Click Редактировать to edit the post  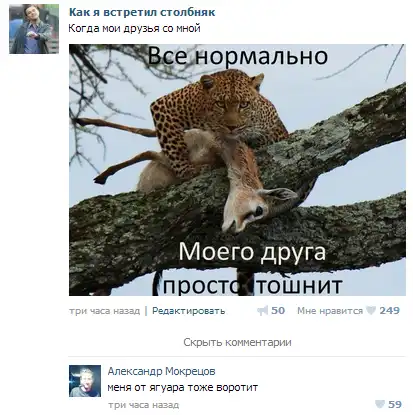[189, 311]
